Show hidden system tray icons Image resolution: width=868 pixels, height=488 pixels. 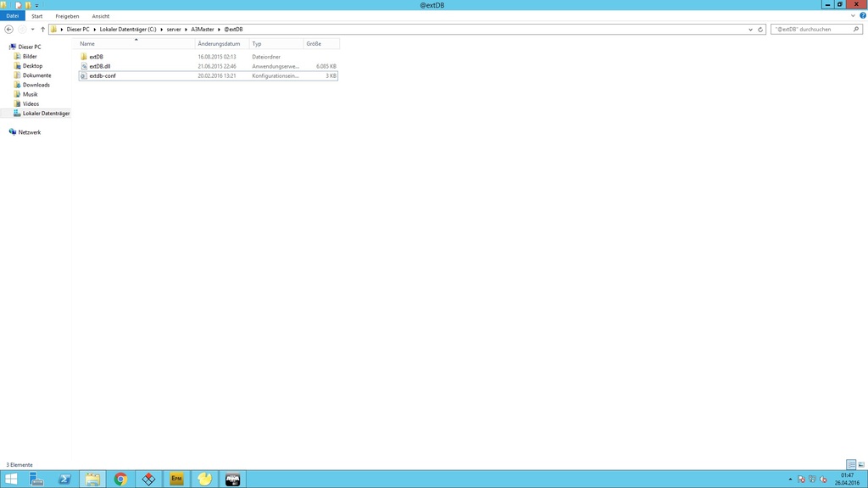(790, 480)
